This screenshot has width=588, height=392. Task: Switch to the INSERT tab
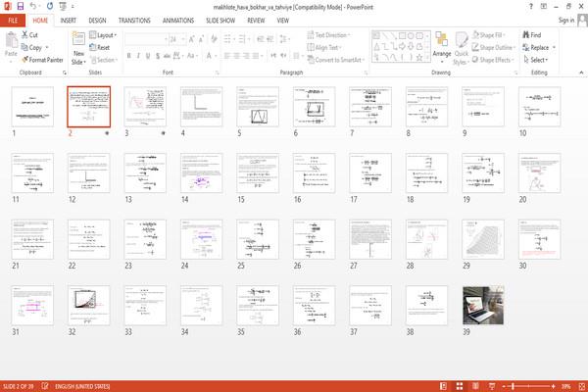[69, 21]
